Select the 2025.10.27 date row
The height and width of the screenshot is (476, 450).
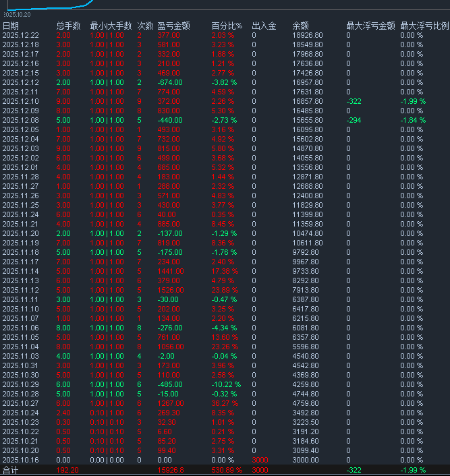click(20, 403)
